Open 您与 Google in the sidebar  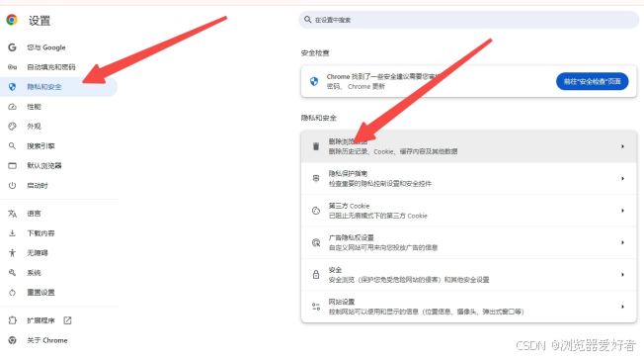coord(58,47)
